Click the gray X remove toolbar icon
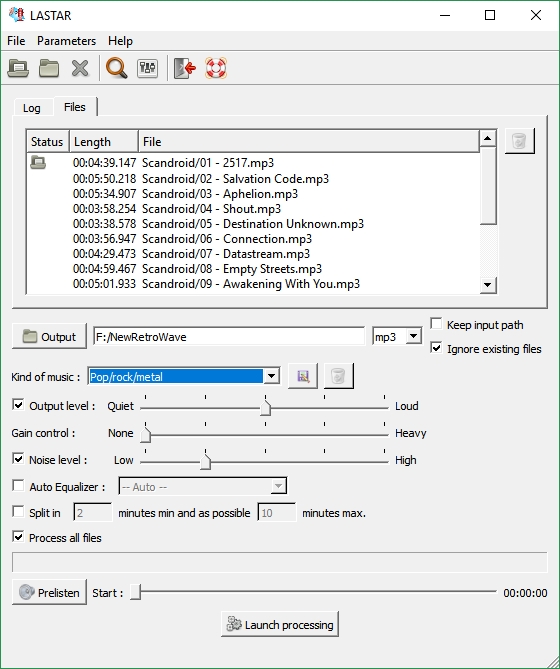 coord(80,68)
